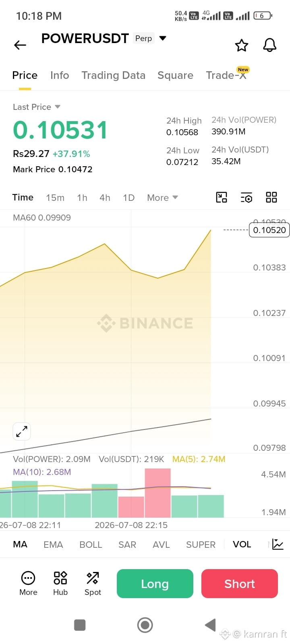Open the four-square chart layout icon

click(x=271, y=197)
